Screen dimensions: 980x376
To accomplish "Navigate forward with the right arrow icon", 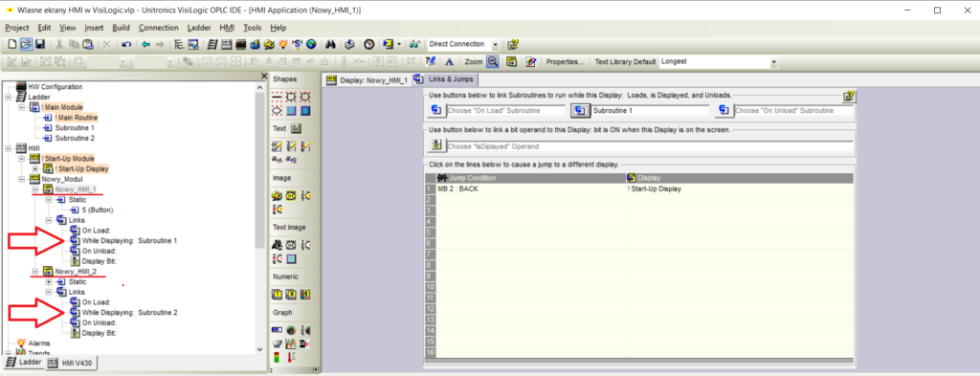I will pyautogui.click(x=160, y=44).
